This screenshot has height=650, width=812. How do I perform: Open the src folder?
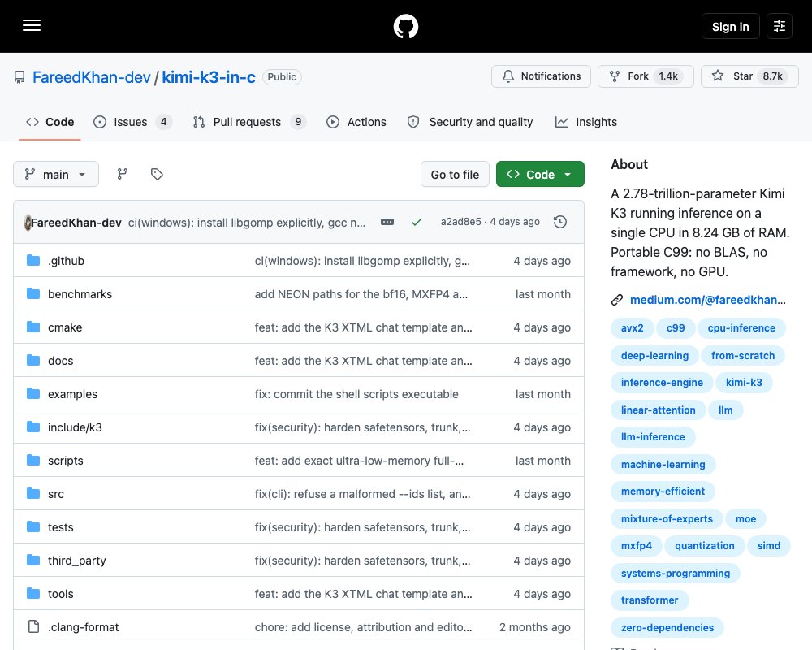point(56,494)
